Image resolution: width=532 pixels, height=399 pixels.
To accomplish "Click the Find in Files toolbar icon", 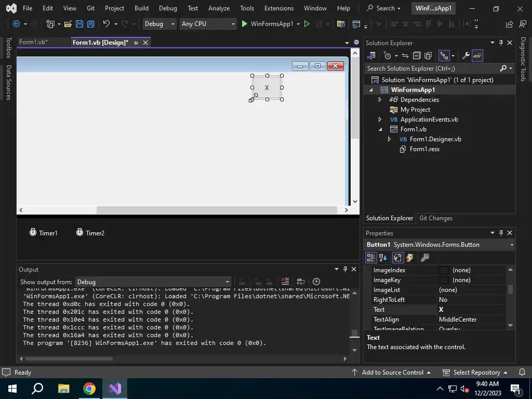I will pyautogui.click(x=341, y=24).
